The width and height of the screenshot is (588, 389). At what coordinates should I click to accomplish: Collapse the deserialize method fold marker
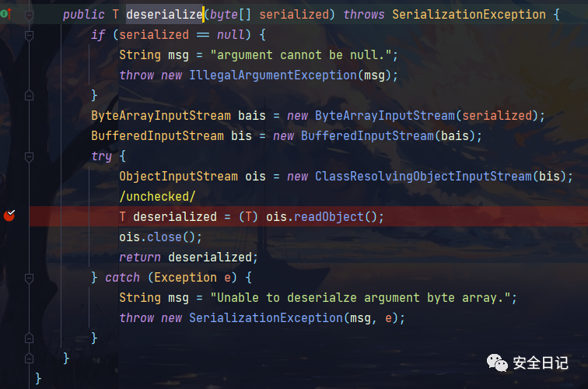point(29,15)
